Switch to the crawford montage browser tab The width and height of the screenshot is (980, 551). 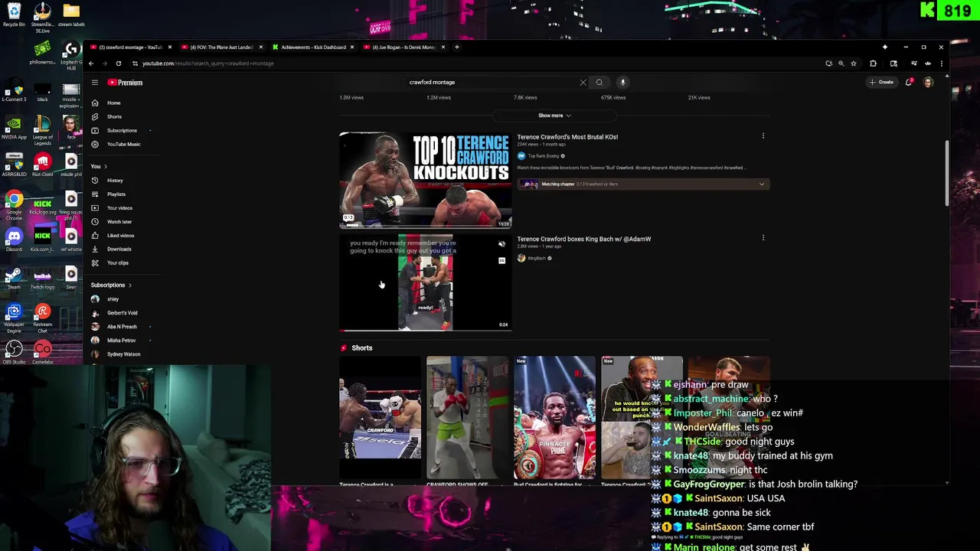(130, 47)
